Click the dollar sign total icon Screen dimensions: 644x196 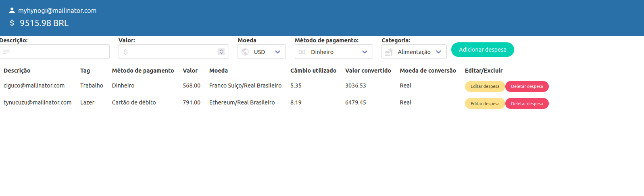(12, 23)
